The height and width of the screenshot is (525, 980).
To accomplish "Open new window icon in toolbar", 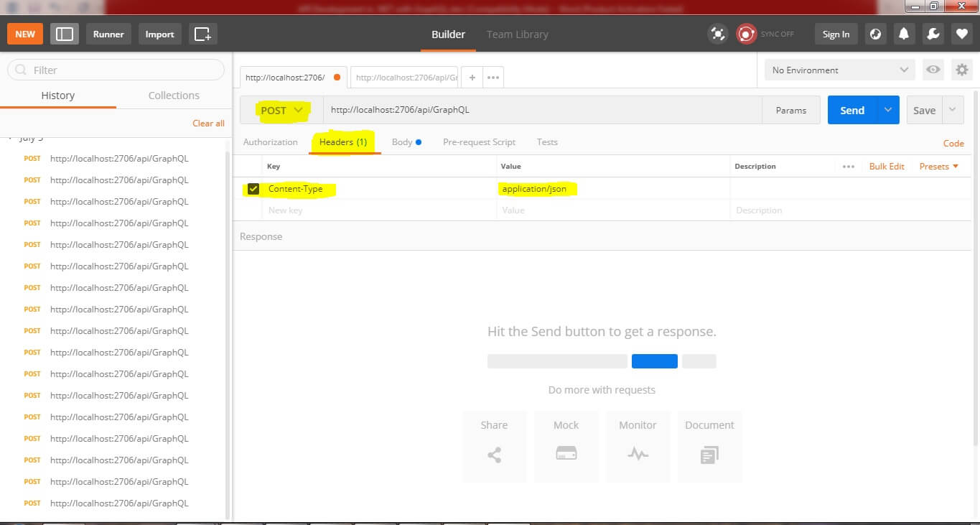I will pyautogui.click(x=203, y=34).
